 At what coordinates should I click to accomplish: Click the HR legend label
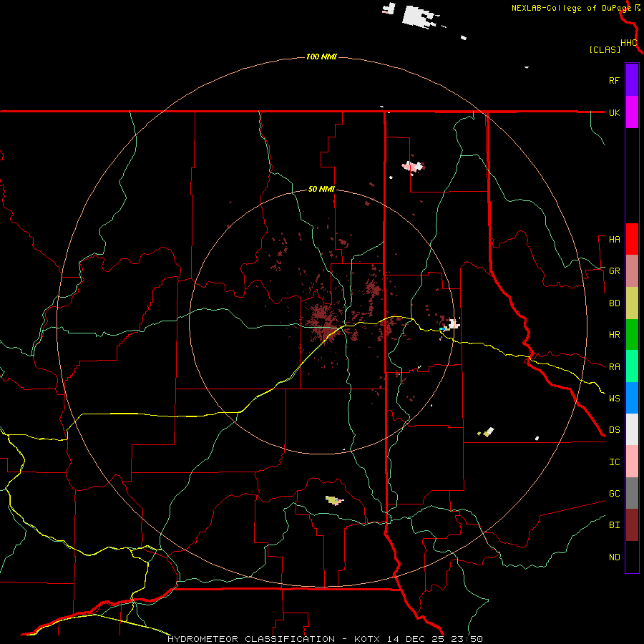tap(614, 335)
